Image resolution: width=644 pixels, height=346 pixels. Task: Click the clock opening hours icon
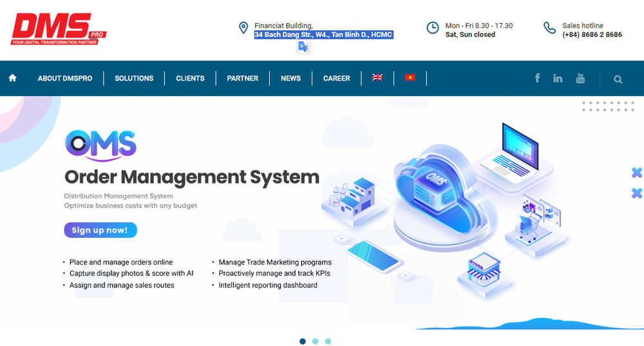click(x=433, y=28)
